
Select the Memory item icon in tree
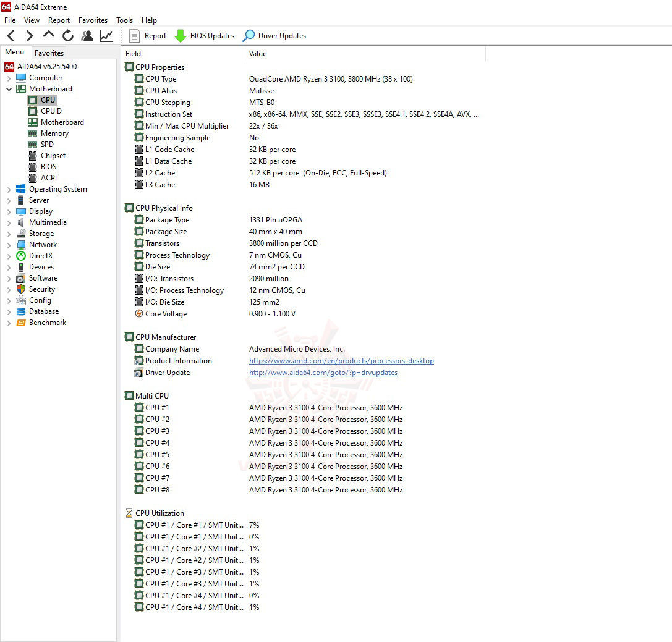click(33, 133)
